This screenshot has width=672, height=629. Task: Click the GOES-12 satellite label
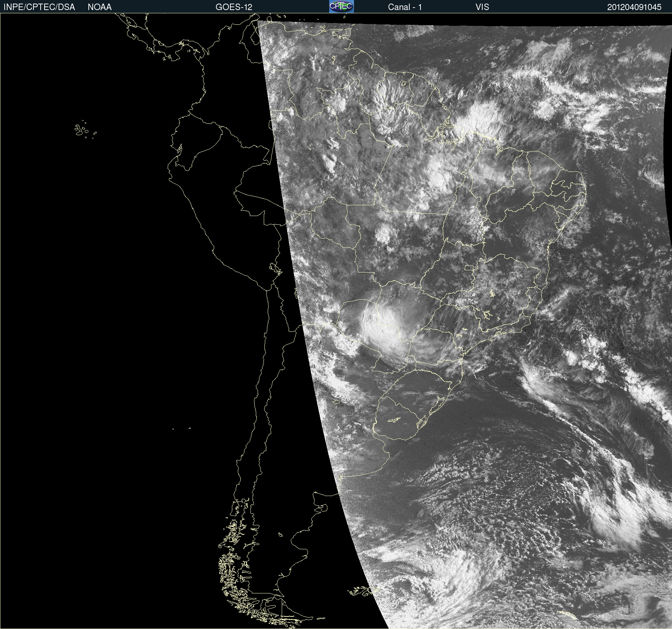tap(234, 7)
